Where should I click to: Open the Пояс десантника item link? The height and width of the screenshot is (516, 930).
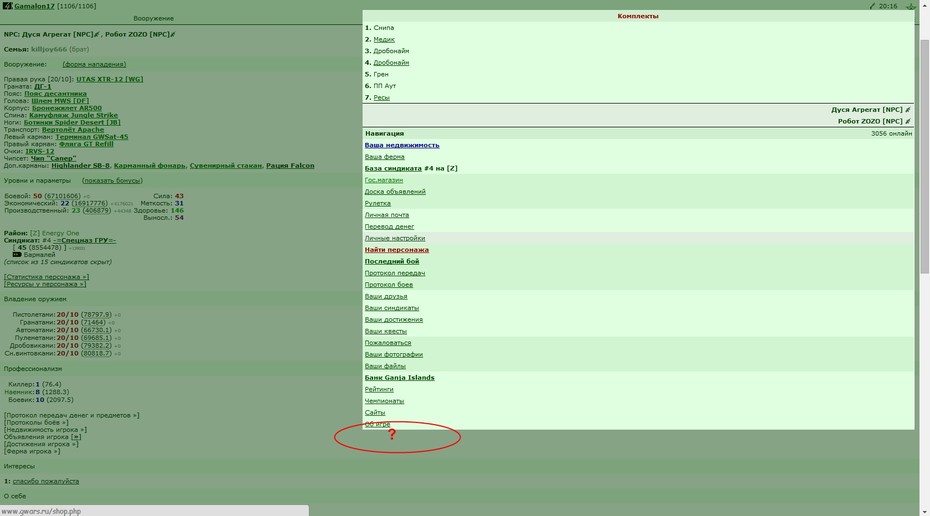(55, 94)
